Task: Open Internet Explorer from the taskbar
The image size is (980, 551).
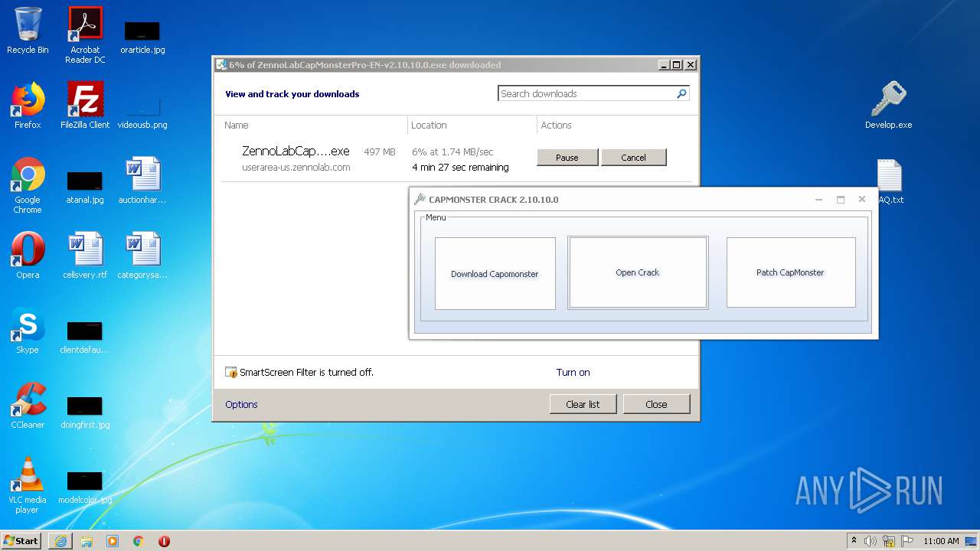Action: (x=60, y=541)
